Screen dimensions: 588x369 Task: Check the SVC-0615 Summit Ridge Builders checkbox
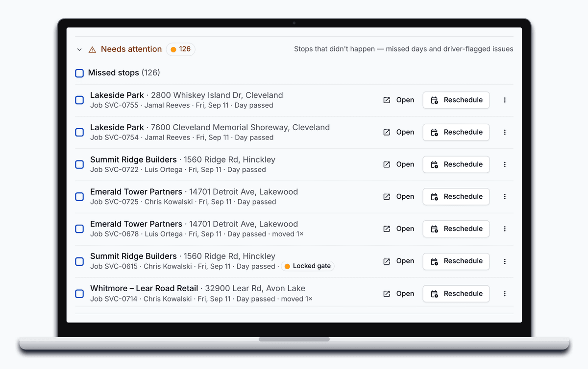(x=79, y=261)
